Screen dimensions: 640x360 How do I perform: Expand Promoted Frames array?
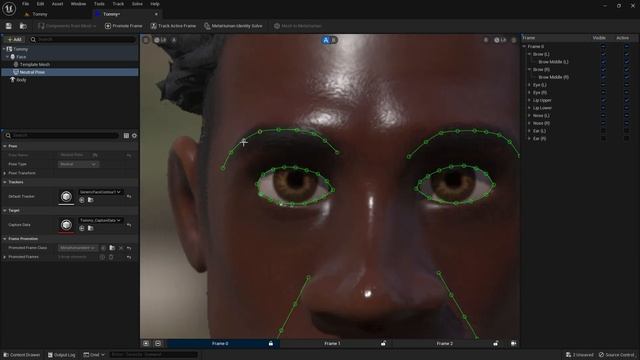click(x=5, y=257)
